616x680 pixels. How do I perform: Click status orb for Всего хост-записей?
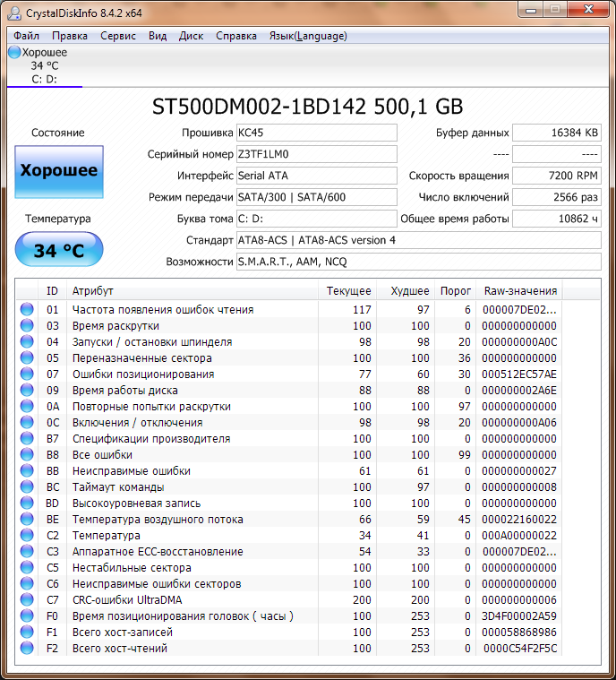(x=27, y=632)
